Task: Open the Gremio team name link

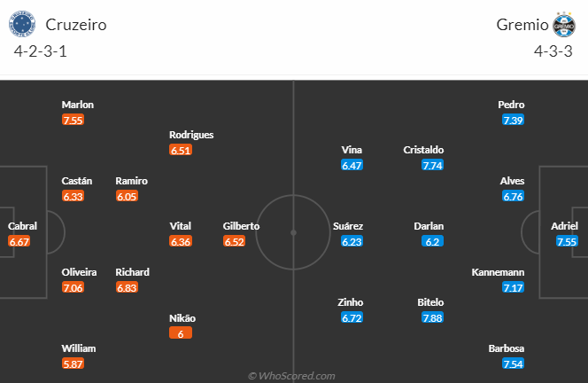Action: pos(522,25)
